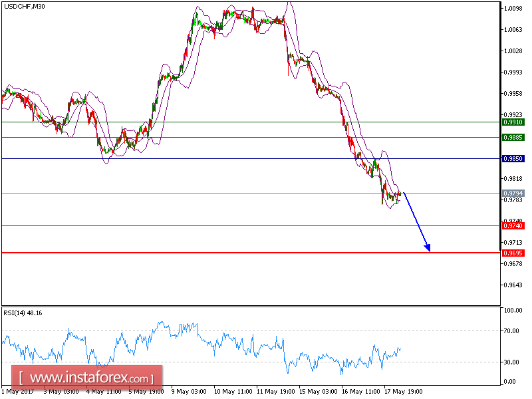Viewport: 532px width, 399px height.
Task: Click the 0.9713 price axis value
Action: [x=513, y=243]
